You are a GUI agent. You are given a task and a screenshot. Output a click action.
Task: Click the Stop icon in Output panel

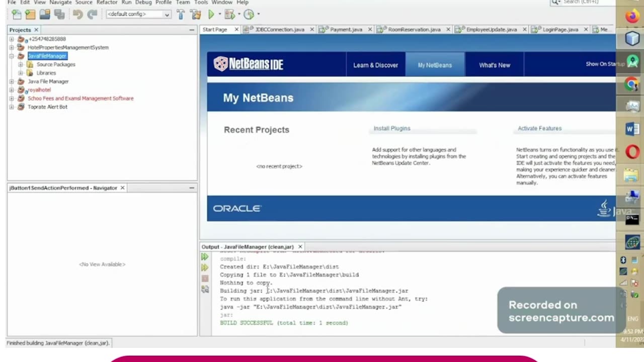[204, 279]
